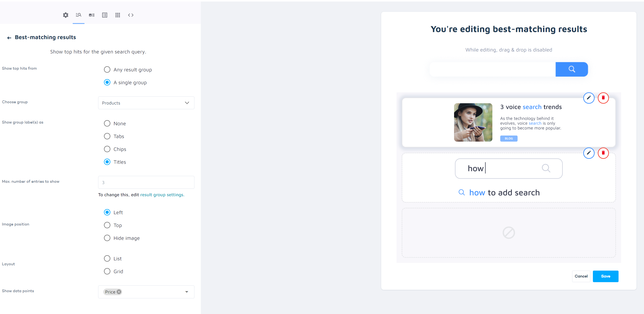
Task: Delete the voice search trends result card
Action: 603,98
